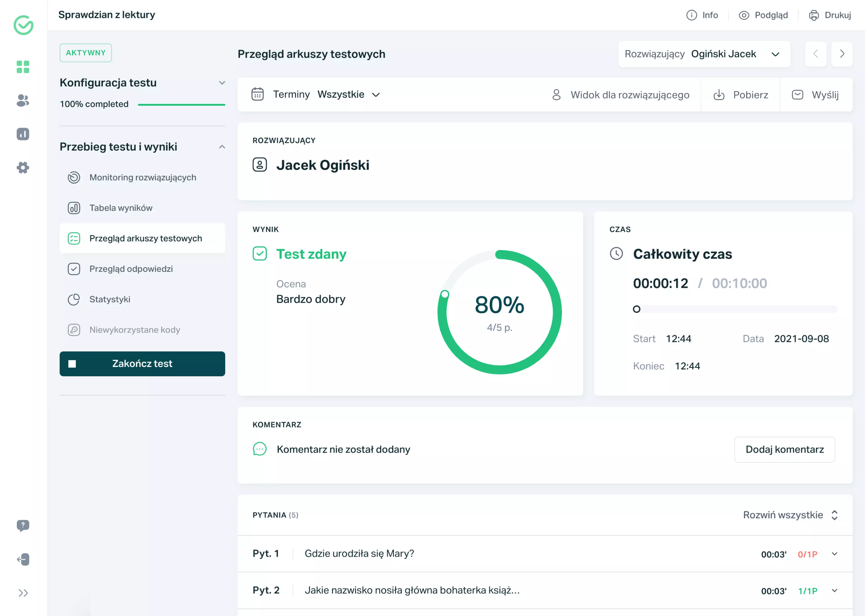
Task: Click the logout icon in sidebar
Action: click(x=23, y=560)
